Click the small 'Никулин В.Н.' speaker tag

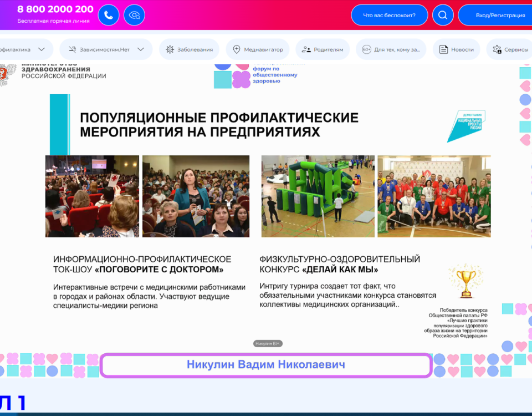tap(268, 344)
